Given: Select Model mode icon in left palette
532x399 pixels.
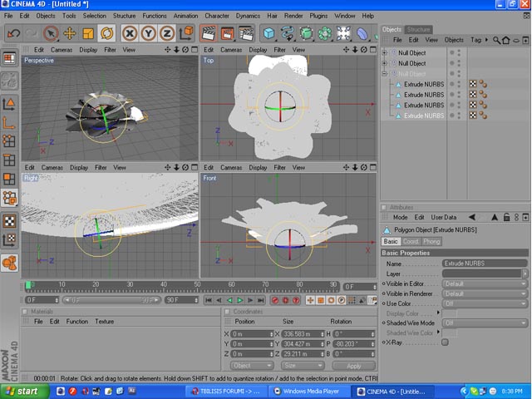Looking at the screenshot, I should [9, 103].
